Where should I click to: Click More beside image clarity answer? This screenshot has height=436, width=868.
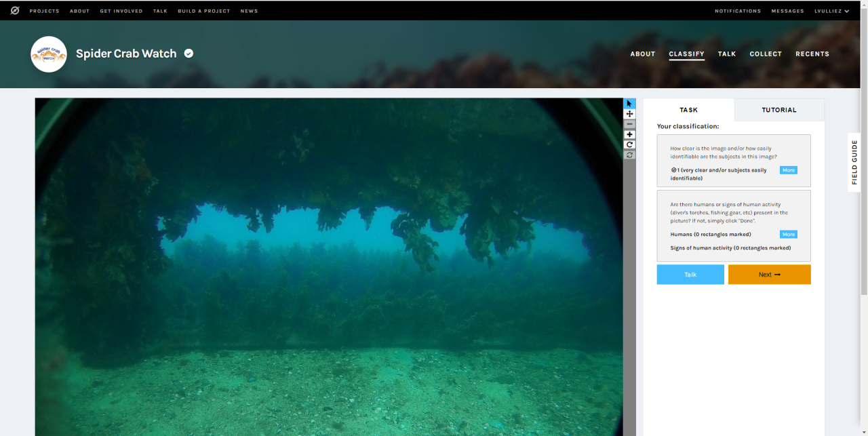click(789, 170)
